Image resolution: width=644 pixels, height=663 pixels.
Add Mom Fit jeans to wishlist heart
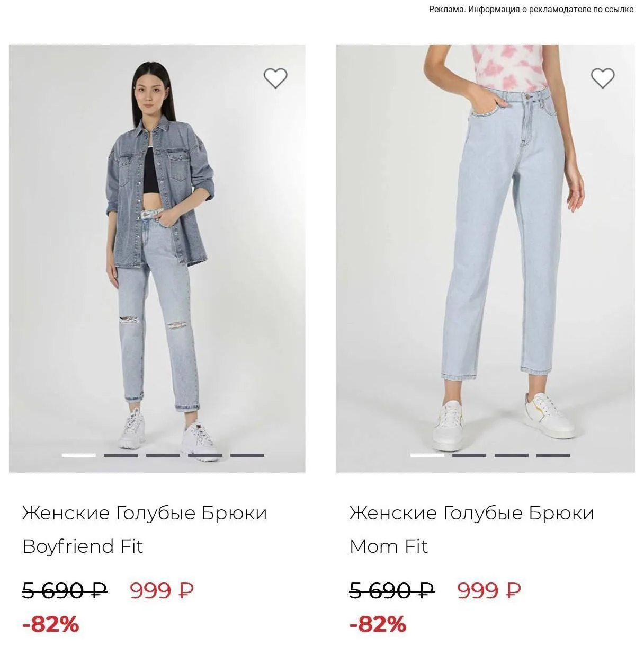[x=603, y=78]
